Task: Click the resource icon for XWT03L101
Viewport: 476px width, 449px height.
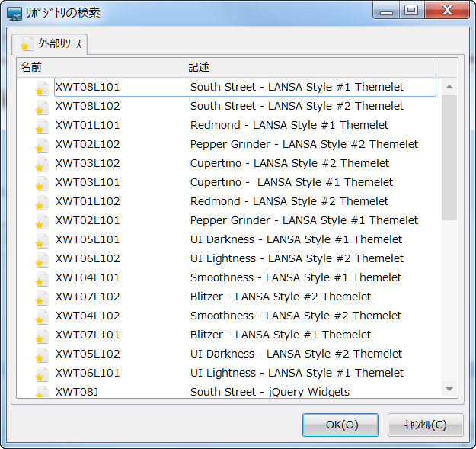Action: (42, 184)
